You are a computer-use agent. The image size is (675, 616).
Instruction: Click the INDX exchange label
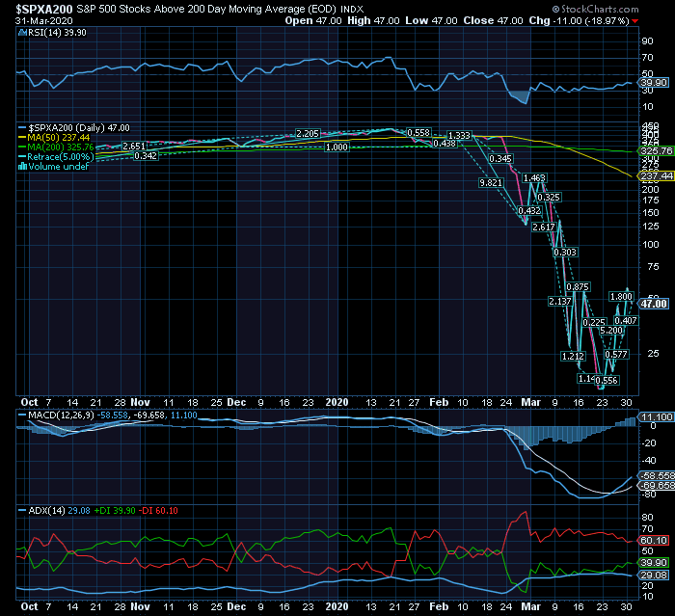352,9
